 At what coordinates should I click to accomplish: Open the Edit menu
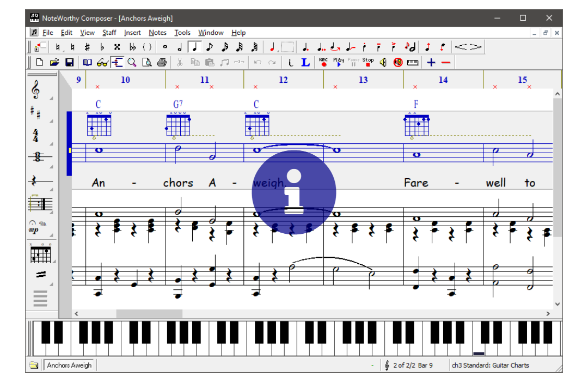(x=66, y=33)
